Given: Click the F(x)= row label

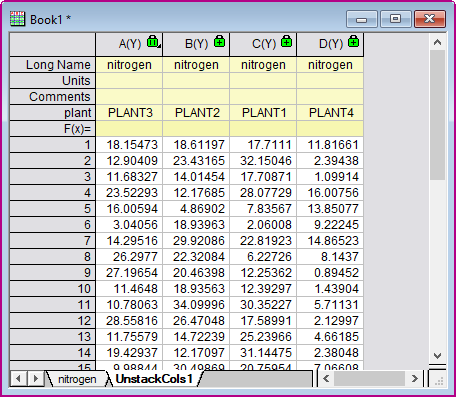Looking at the screenshot, I should click(x=53, y=129).
